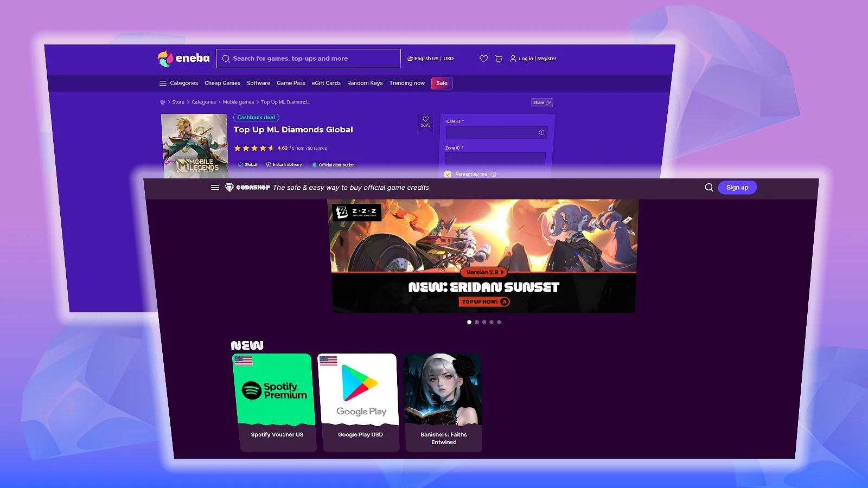Open the Eneba shopping cart
This screenshot has width=868, height=488.
click(498, 59)
